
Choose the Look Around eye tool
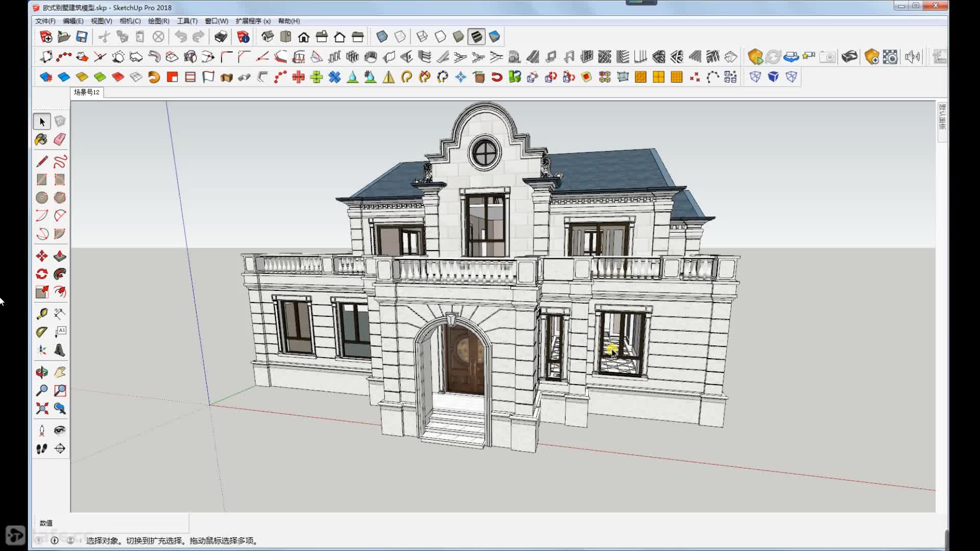click(60, 430)
